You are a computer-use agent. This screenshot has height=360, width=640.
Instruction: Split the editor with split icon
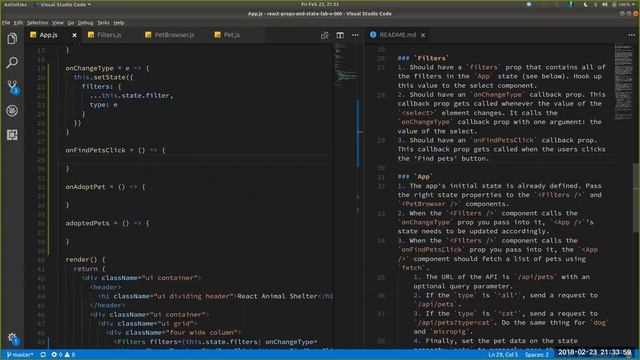click(x=340, y=35)
